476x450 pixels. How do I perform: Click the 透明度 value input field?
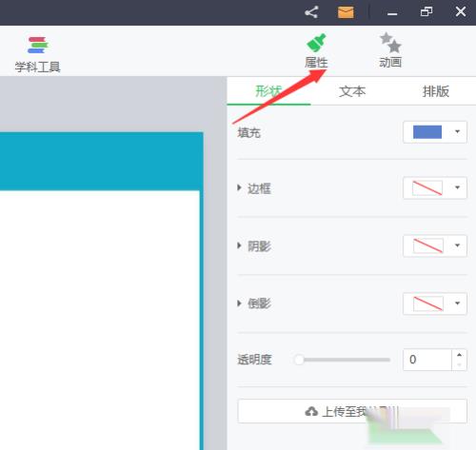coord(427,360)
